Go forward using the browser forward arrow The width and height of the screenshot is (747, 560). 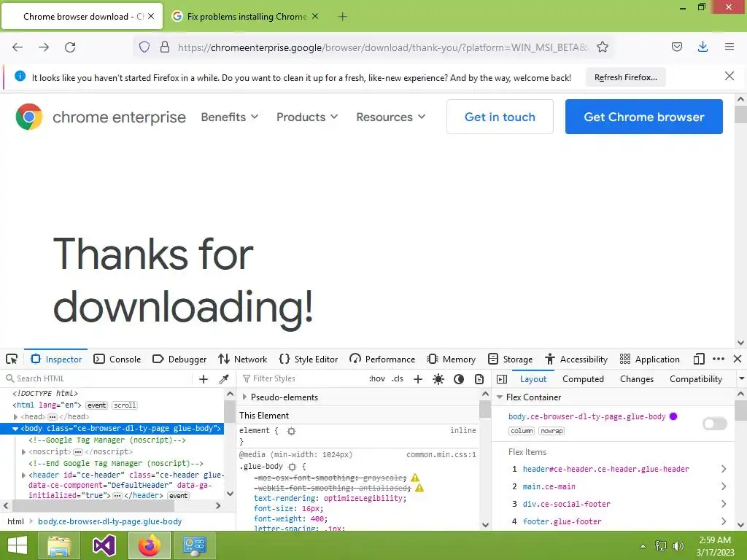(x=44, y=47)
